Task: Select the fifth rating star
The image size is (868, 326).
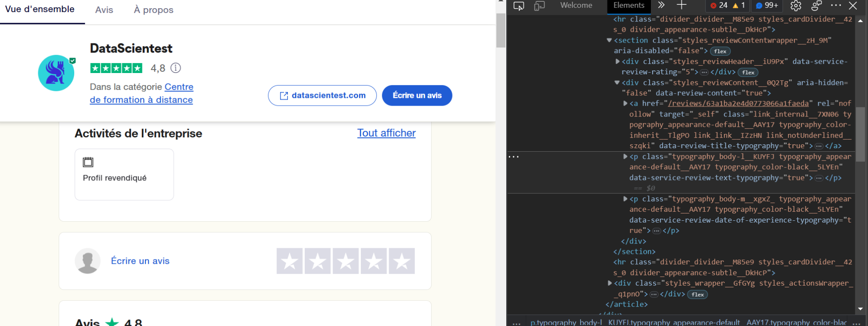Action: pyautogui.click(x=402, y=261)
